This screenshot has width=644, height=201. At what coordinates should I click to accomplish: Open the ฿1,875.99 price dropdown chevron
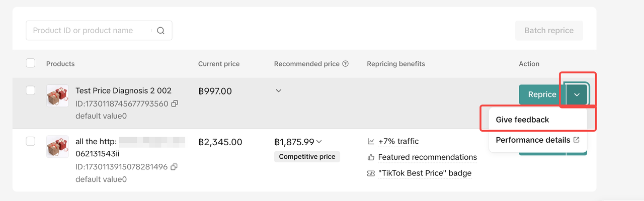[319, 142]
